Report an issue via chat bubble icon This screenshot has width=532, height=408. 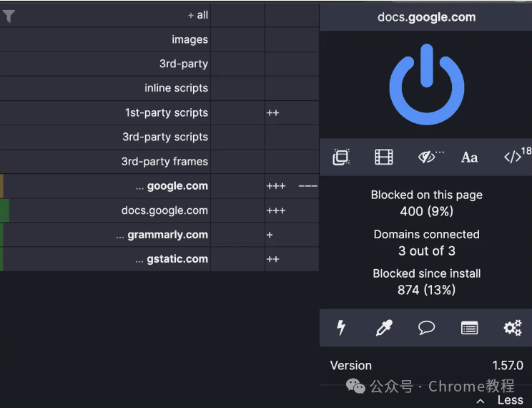(x=426, y=328)
